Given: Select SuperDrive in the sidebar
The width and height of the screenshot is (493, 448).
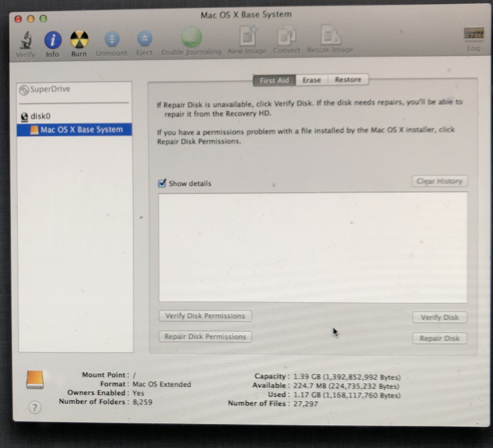Looking at the screenshot, I should (x=74, y=89).
